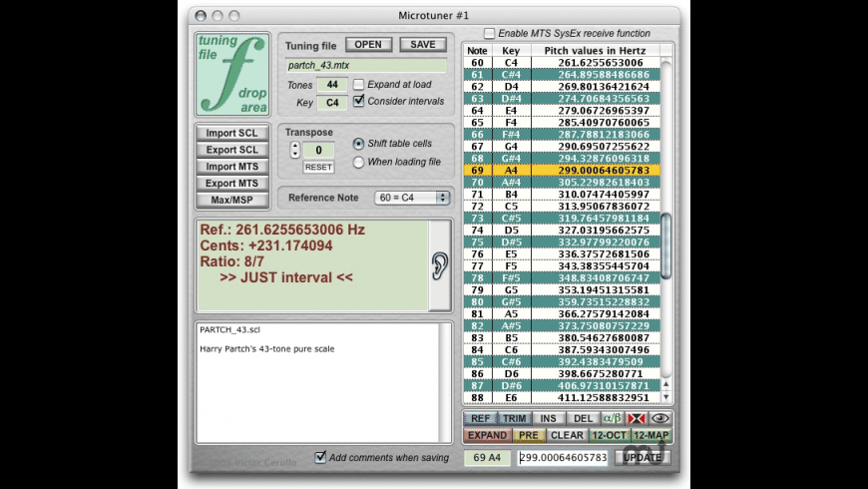Uncheck Consider intervals checkbox

click(359, 101)
